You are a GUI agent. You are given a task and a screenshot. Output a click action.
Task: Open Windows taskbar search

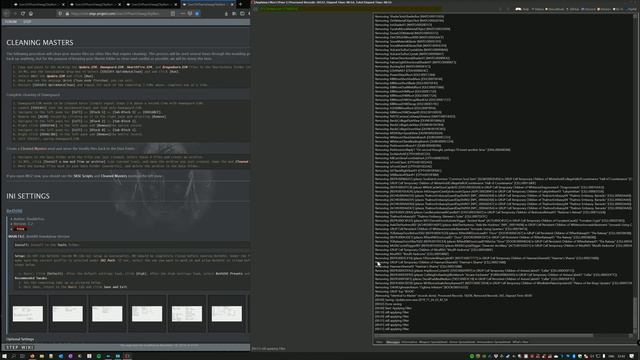13,356
